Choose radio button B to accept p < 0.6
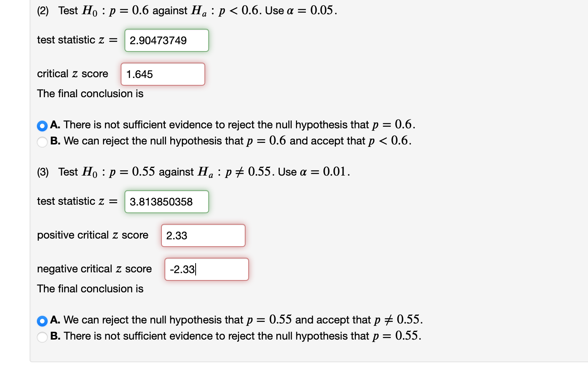This screenshot has width=588, height=368. 42,142
